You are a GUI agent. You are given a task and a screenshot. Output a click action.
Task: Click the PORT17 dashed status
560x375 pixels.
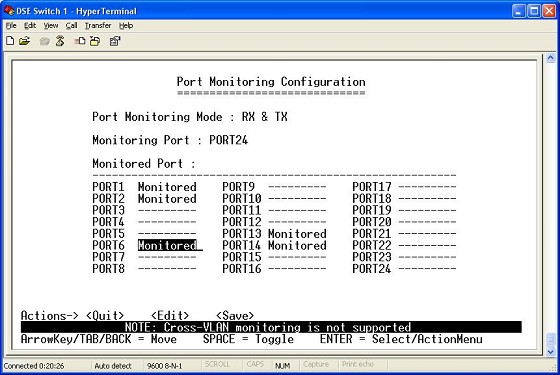pos(427,187)
